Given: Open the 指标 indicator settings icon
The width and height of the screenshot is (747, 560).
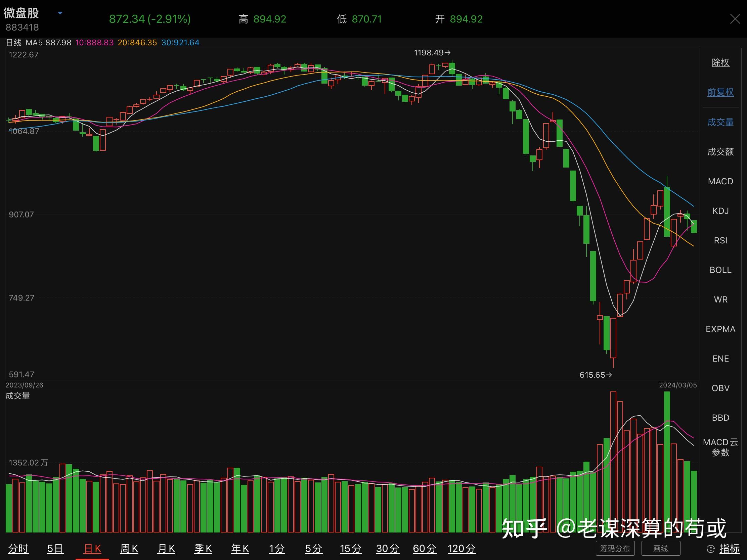Looking at the screenshot, I should pyautogui.click(x=710, y=549).
